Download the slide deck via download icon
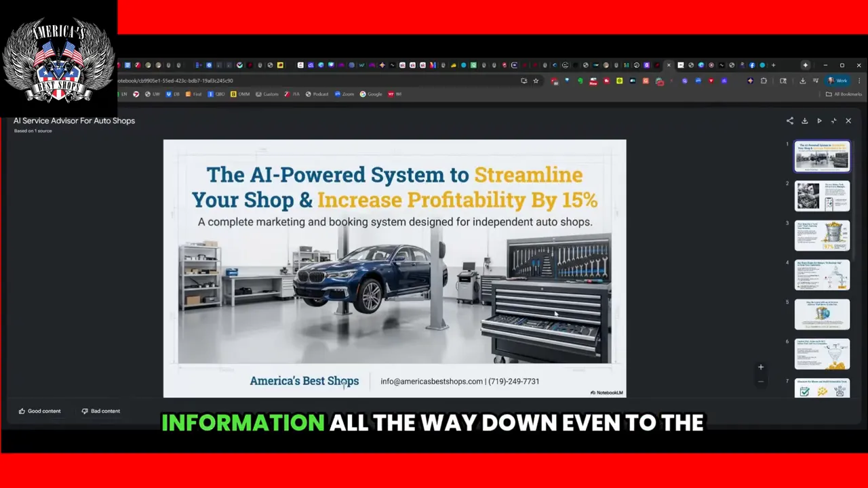 click(x=804, y=121)
